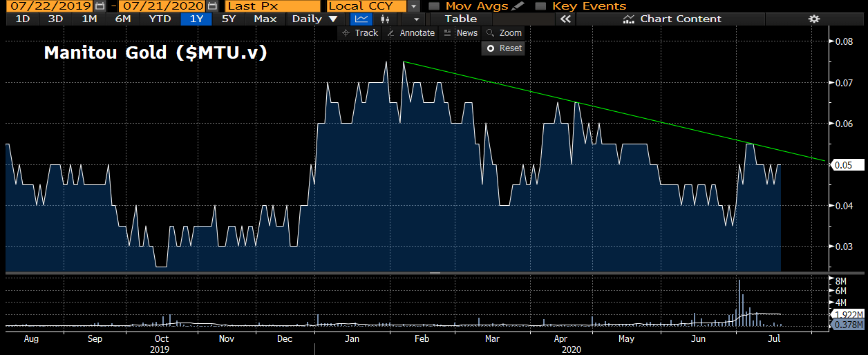868x355 pixels.
Task: Open the end date calendar picker
Action: pyautogui.click(x=213, y=6)
